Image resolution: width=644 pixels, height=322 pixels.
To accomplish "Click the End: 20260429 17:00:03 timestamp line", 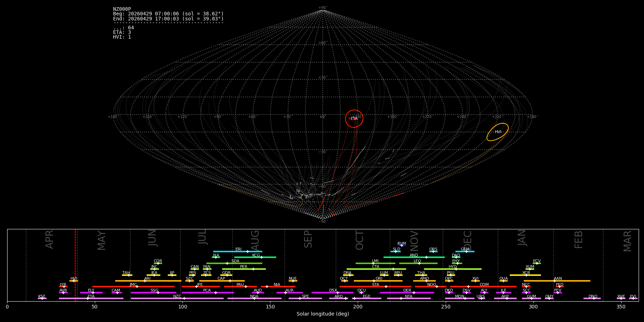I will (168, 19).
